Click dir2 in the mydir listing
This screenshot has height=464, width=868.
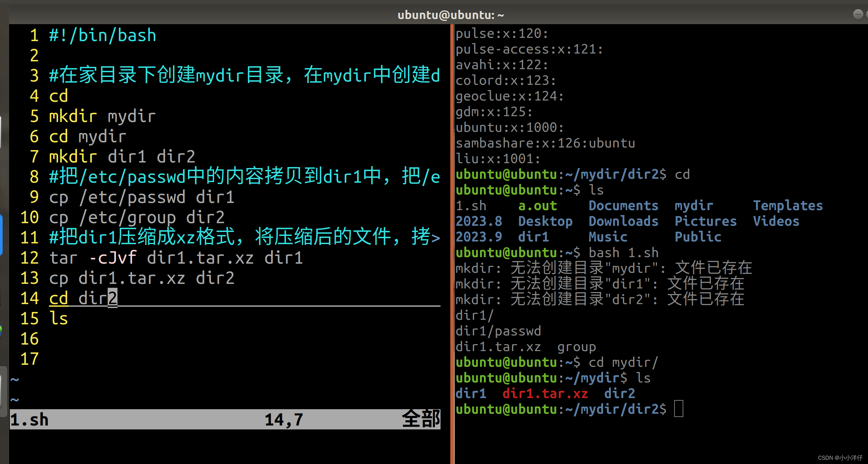[619, 393]
